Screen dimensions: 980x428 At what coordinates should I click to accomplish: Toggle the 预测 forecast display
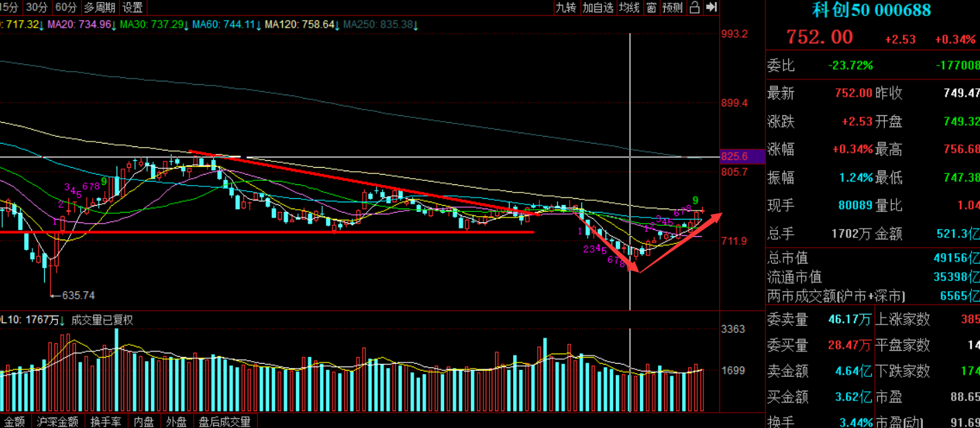click(x=672, y=8)
